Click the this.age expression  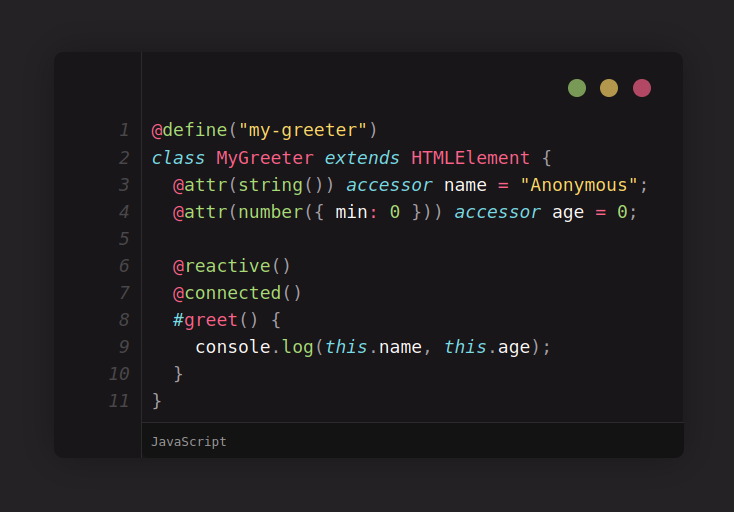487,347
